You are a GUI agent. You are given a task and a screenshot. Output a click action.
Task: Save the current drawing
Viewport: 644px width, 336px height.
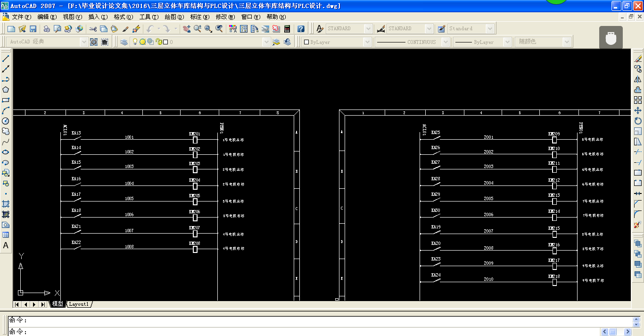33,29
